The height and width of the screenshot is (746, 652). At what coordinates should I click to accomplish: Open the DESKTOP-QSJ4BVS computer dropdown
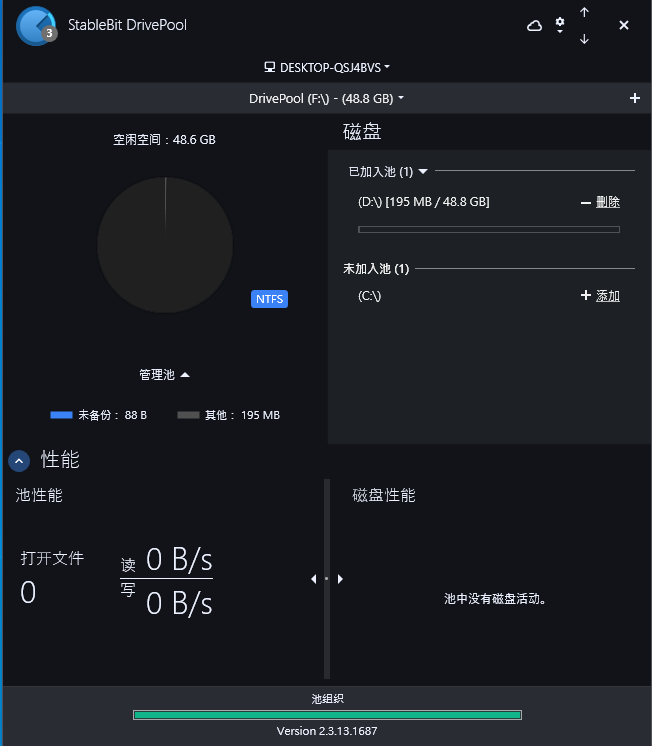click(327, 68)
